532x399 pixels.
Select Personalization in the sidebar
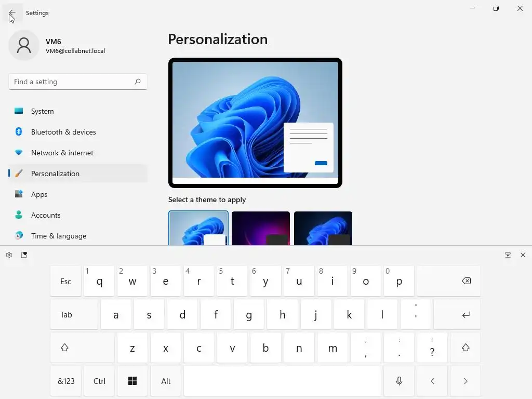[x=78, y=174]
